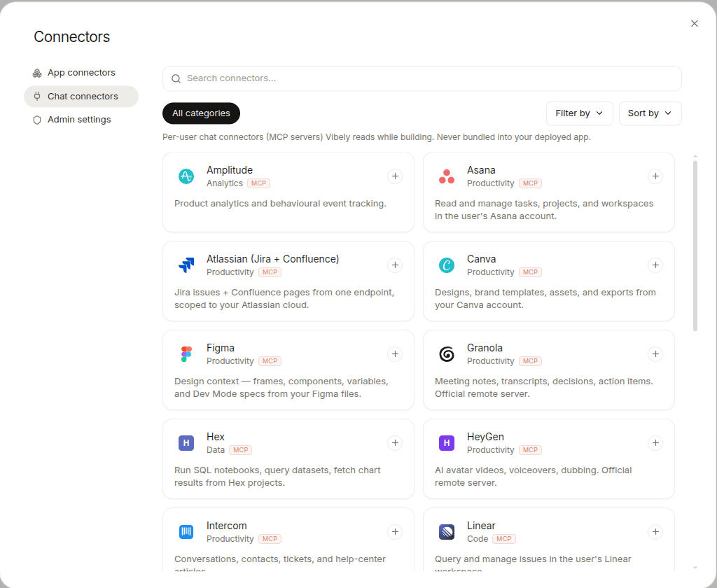
Task: Click the Asana card title
Action: pos(481,170)
